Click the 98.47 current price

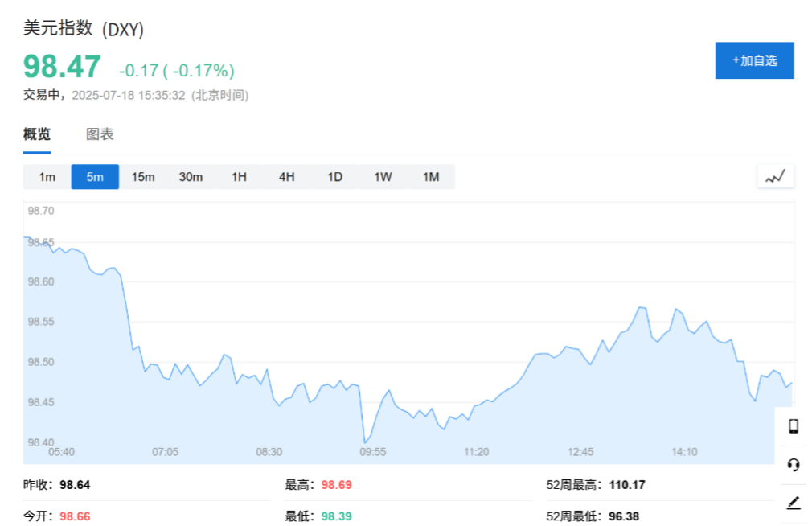point(62,67)
